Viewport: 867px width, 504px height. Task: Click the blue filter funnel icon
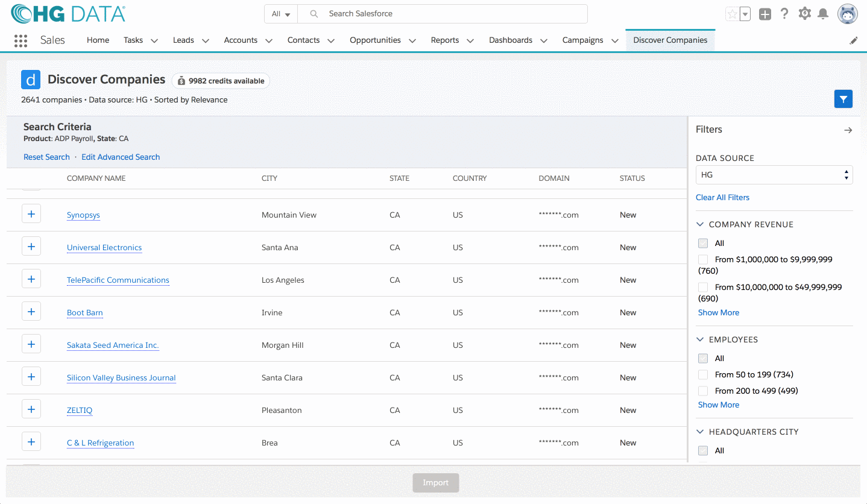tap(843, 99)
